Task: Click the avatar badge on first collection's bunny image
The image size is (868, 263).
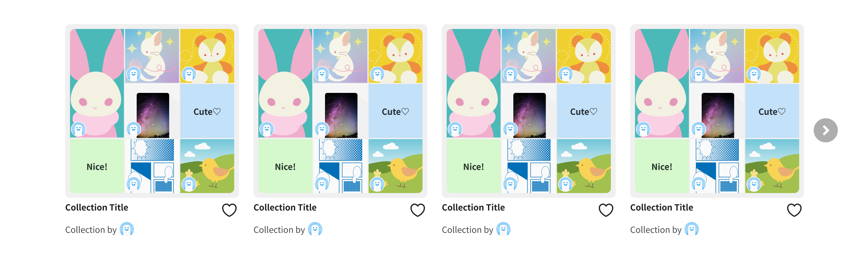Action: pos(78,129)
